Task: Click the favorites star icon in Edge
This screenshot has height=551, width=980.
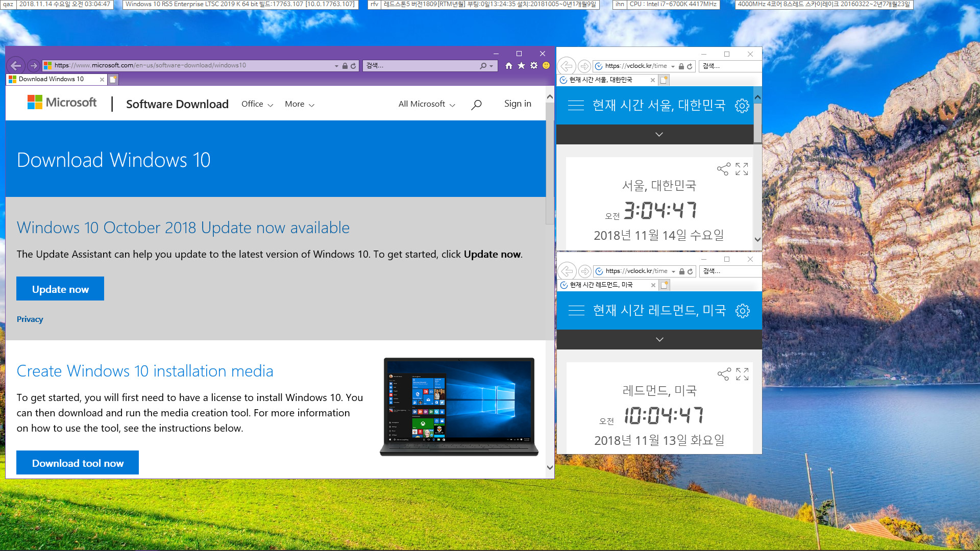Action: pyautogui.click(x=521, y=65)
